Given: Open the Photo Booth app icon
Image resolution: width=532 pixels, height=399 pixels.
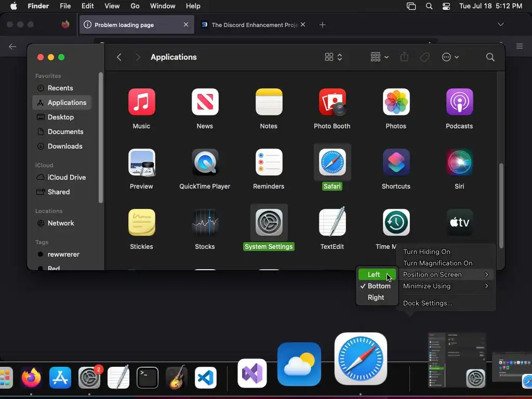Looking at the screenshot, I should [332, 102].
